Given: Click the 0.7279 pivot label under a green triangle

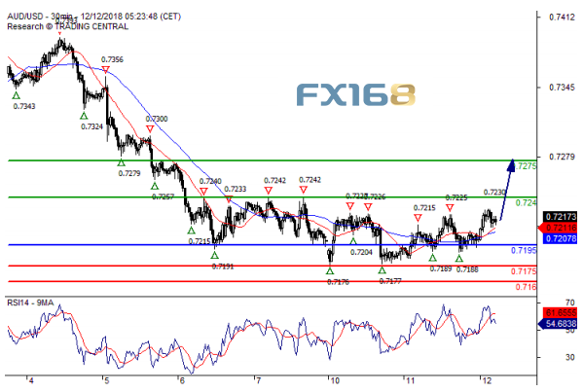Looking at the screenshot, I should coord(129,173).
